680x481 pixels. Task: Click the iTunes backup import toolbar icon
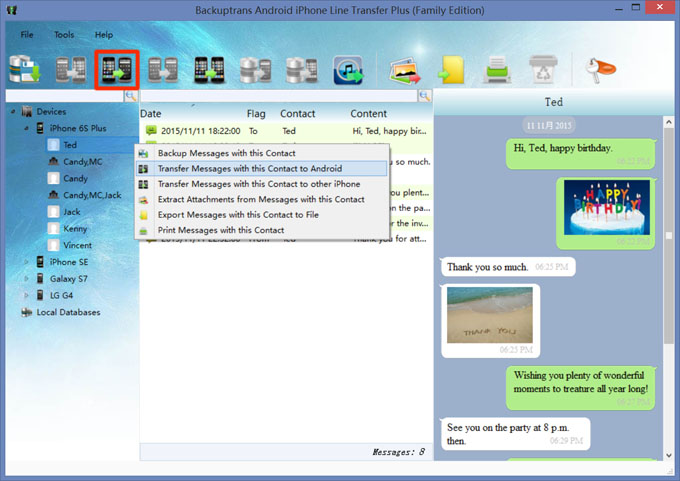pos(348,70)
